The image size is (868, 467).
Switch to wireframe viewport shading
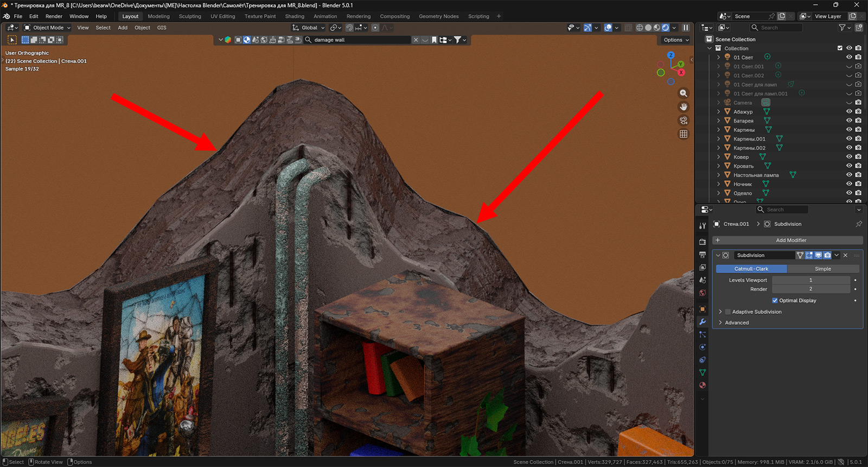pos(640,28)
